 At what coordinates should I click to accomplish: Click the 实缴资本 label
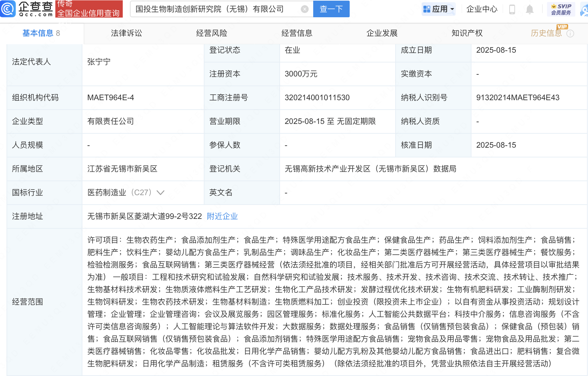(416, 74)
